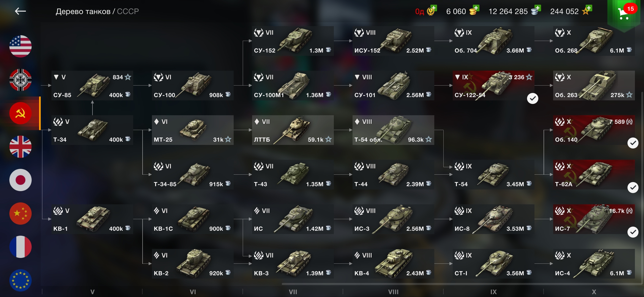Select the China nation flag

(20, 213)
